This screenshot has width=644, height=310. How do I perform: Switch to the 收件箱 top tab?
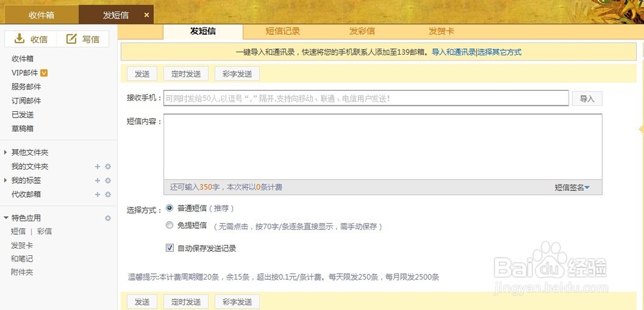(41, 15)
